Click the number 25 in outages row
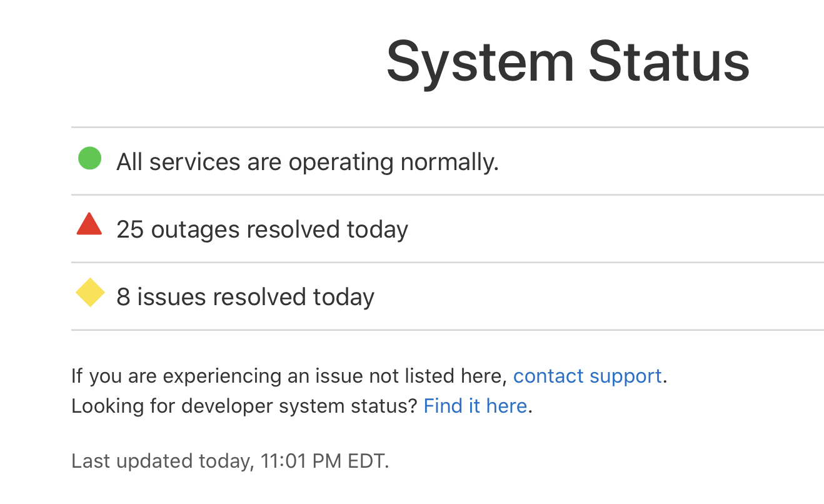 (130, 229)
